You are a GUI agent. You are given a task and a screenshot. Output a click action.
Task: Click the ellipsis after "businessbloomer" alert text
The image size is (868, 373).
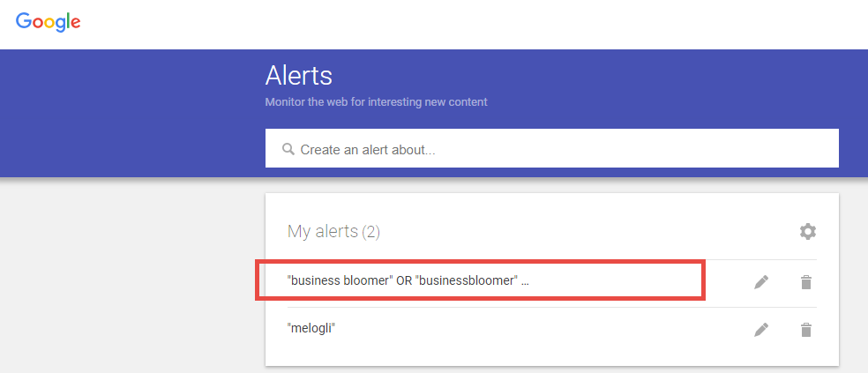point(526,281)
